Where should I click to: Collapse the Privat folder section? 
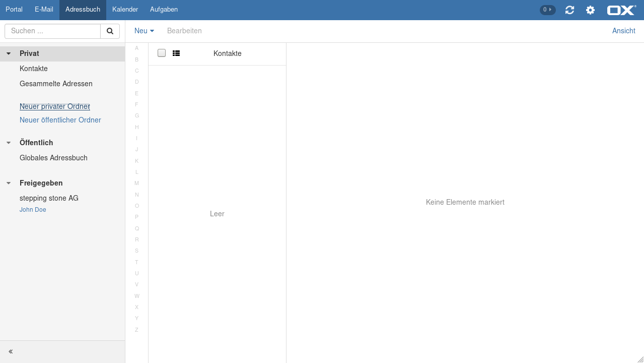tap(9, 53)
